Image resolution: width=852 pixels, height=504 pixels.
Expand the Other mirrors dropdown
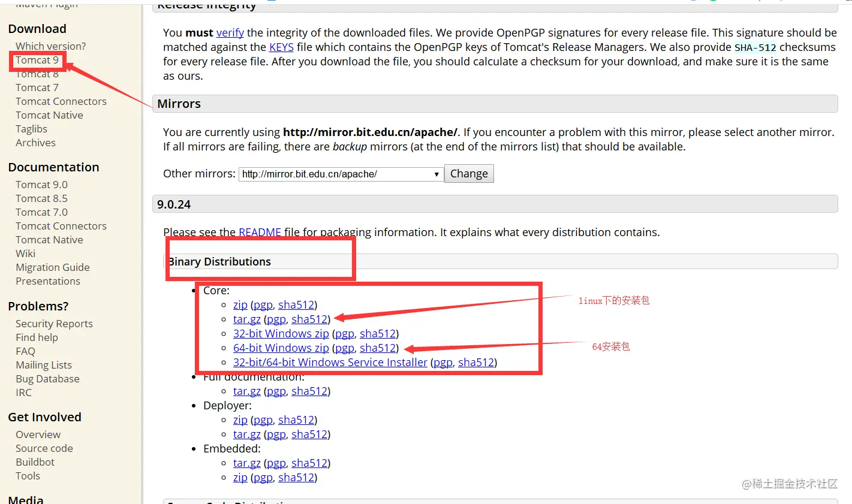pos(341,174)
